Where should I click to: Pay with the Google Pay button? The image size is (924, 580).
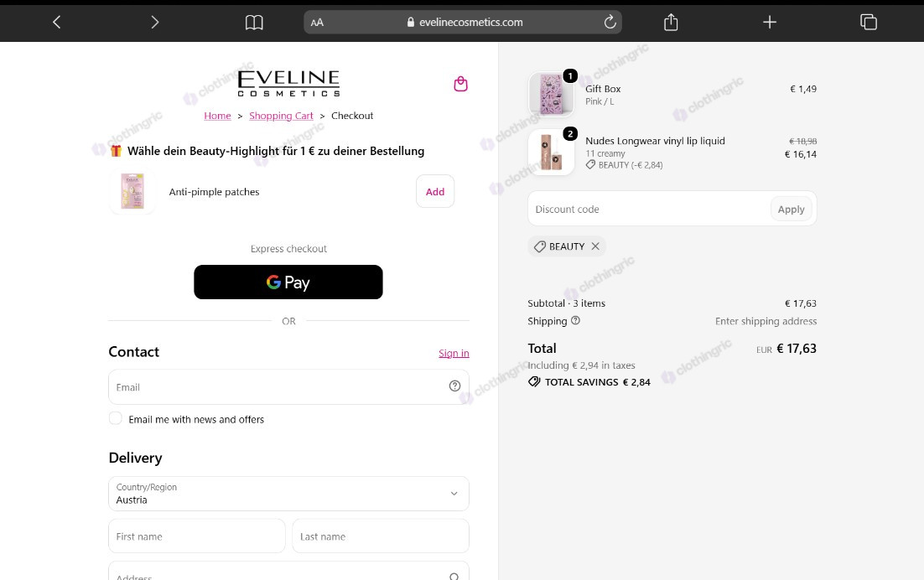coord(288,282)
